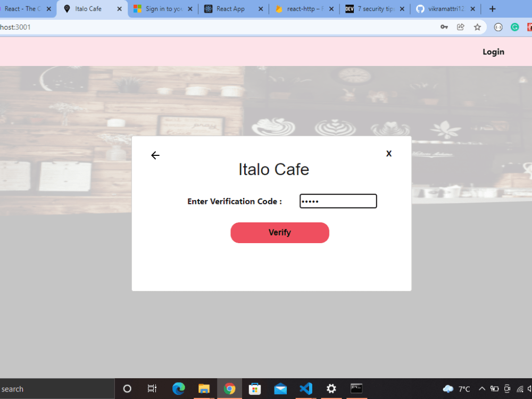Open battery status tray icon
532x399 pixels.
coord(494,389)
